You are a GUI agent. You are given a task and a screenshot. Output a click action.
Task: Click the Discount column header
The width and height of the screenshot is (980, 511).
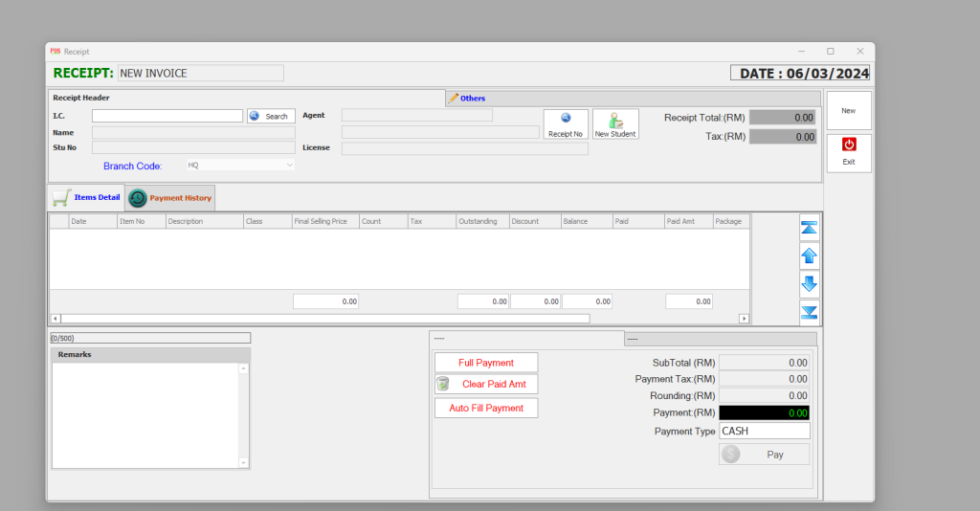click(535, 221)
